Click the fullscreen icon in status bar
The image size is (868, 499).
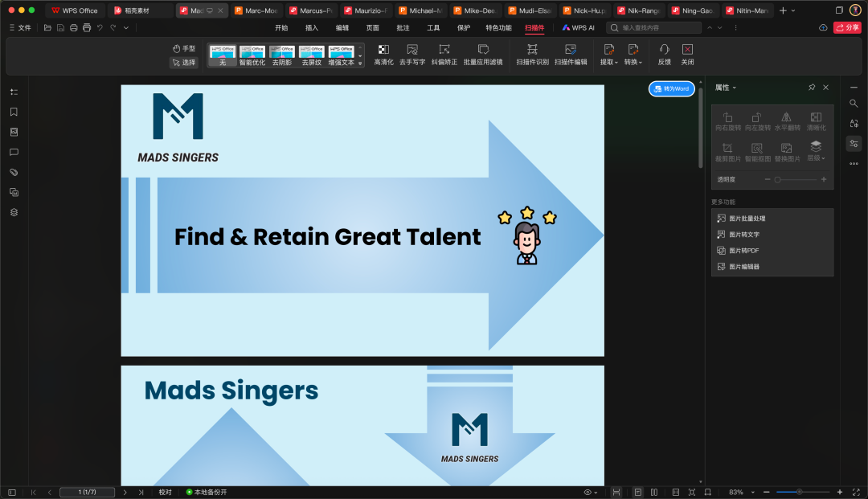tap(856, 492)
